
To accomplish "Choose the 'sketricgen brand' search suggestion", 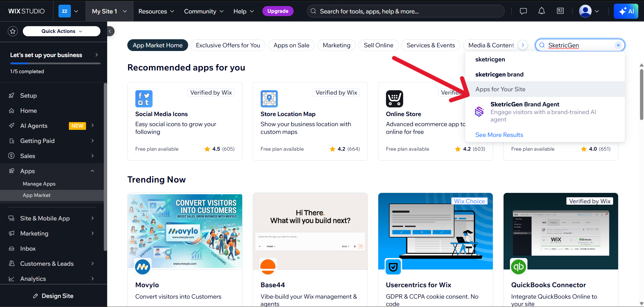I will point(499,74).
